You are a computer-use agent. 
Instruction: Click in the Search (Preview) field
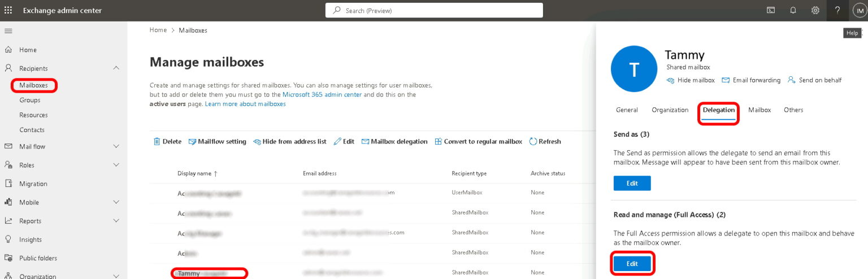(x=434, y=10)
